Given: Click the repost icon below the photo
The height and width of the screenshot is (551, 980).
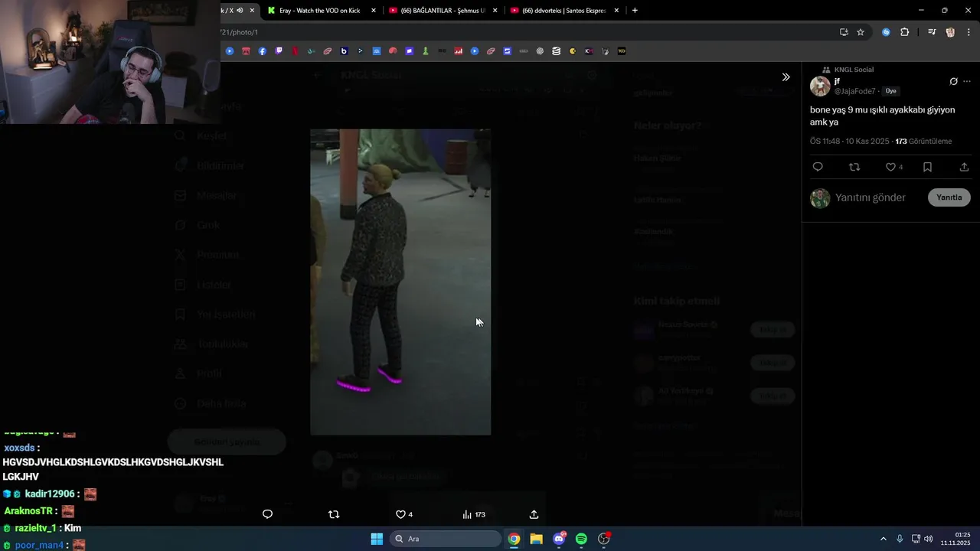Looking at the screenshot, I should [x=334, y=514].
